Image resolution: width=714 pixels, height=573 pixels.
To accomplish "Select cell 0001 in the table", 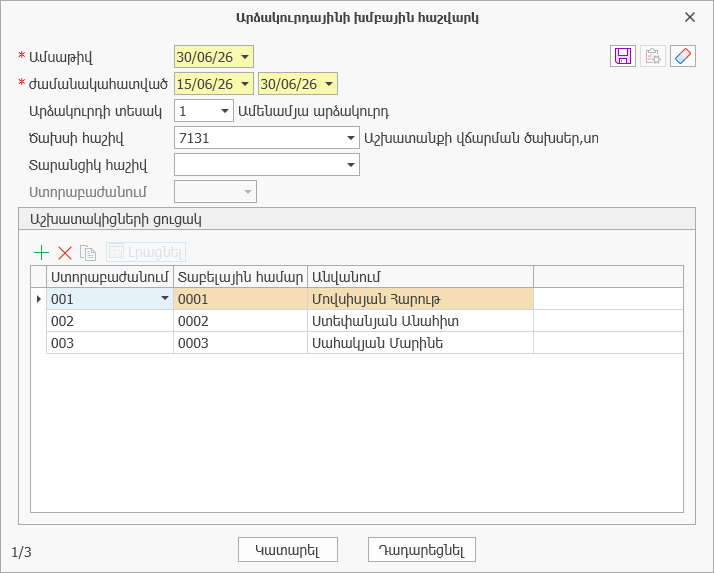I will click(x=240, y=299).
